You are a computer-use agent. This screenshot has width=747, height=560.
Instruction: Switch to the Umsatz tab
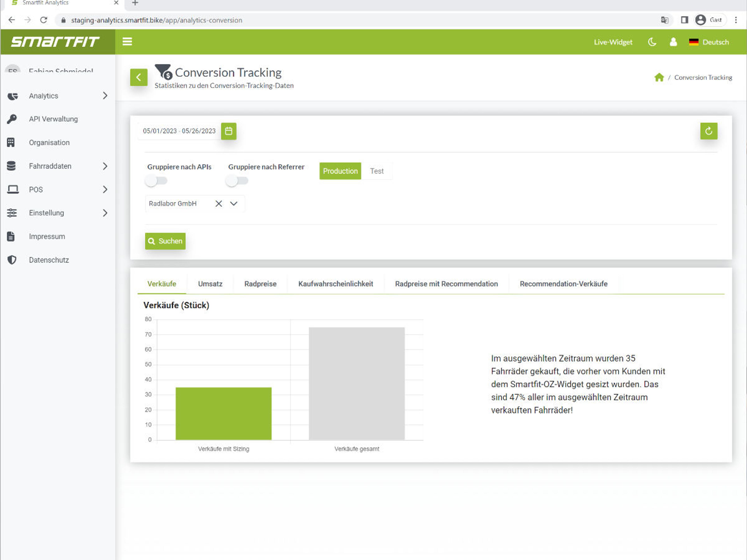210,284
